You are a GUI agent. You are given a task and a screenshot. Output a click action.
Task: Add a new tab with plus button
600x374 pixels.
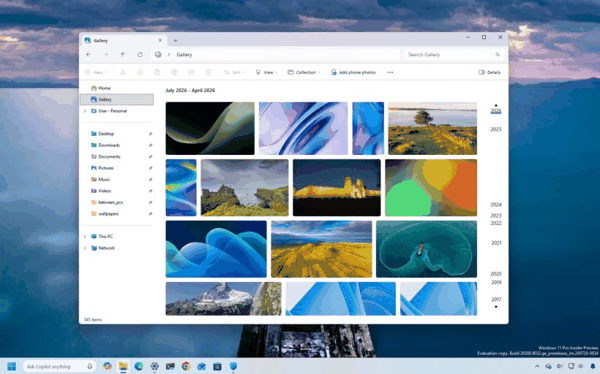point(175,40)
